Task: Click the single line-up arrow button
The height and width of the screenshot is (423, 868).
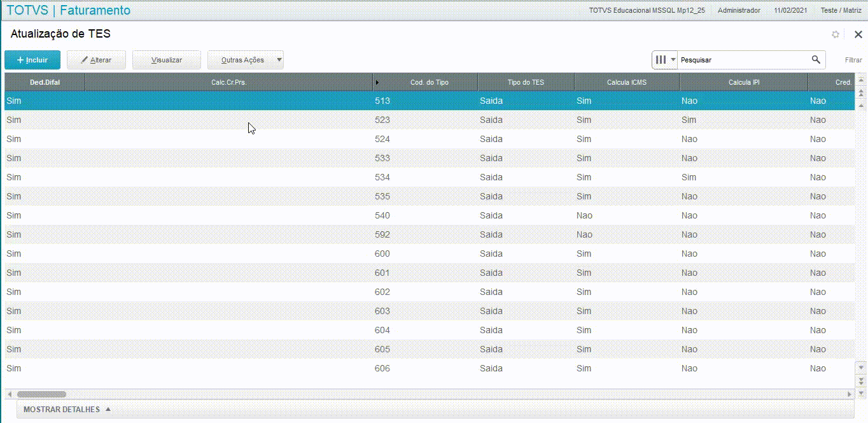Action: click(861, 104)
